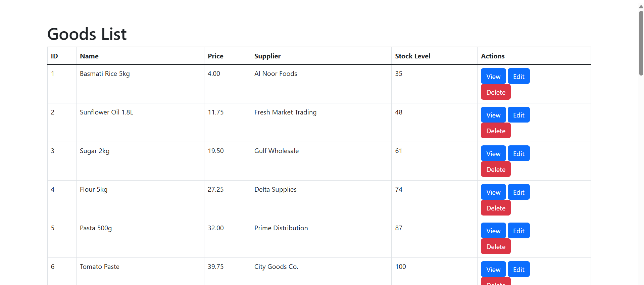Delete the Sugar 2kg record
This screenshot has width=644, height=285.
[496, 169]
